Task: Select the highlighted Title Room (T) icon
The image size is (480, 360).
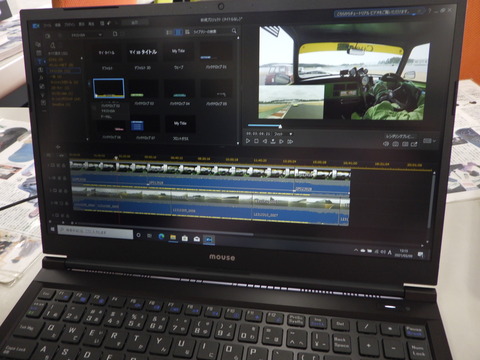Action: click(x=39, y=62)
